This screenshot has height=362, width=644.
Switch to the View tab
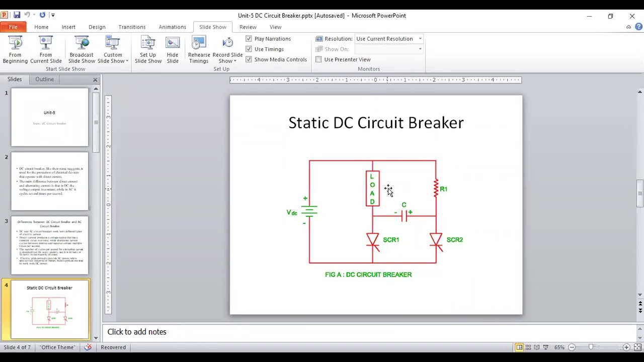(275, 27)
